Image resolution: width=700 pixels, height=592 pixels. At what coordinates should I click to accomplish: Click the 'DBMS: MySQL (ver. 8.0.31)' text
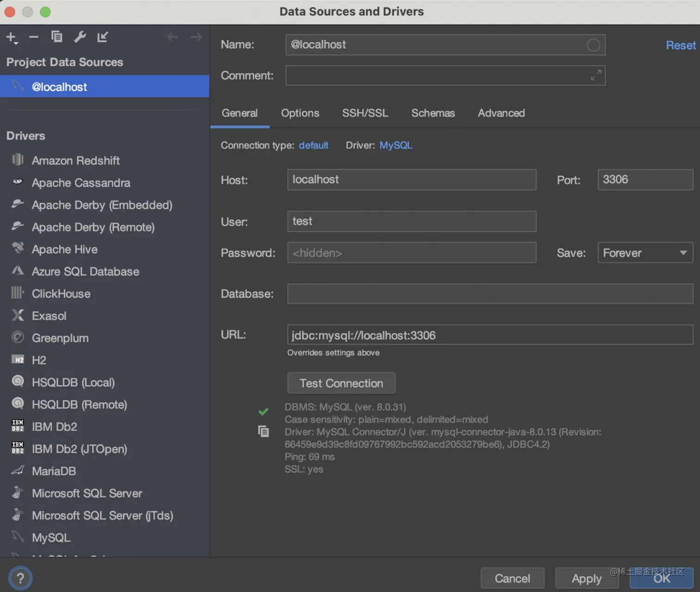click(345, 407)
